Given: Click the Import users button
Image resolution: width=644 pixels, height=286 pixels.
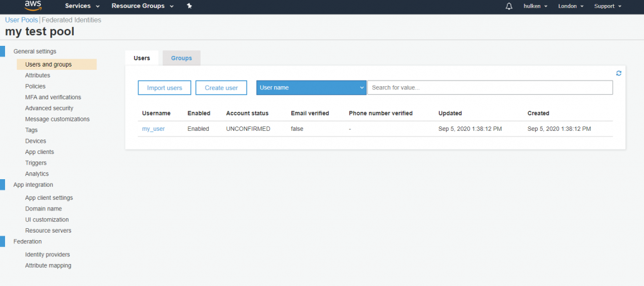Looking at the screenshot, I should coord(165,88).
